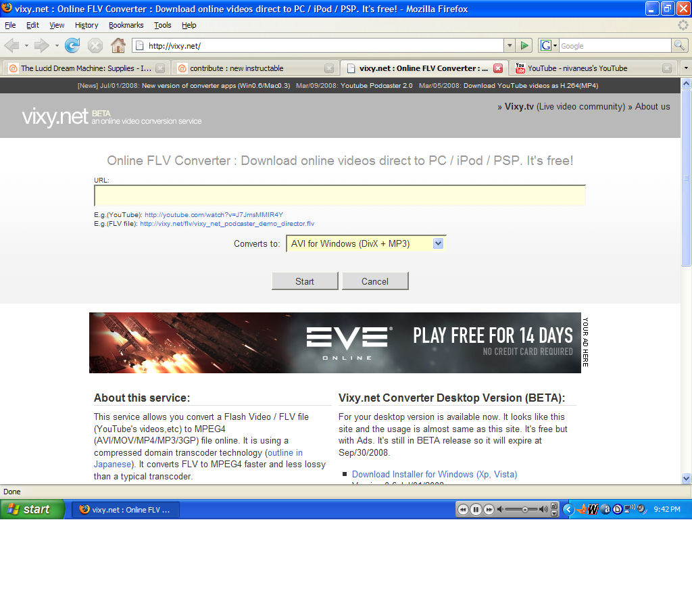Click the speaker volume tray icon
The height and width of the screenshot is (616, 692).
pos(642,509)
